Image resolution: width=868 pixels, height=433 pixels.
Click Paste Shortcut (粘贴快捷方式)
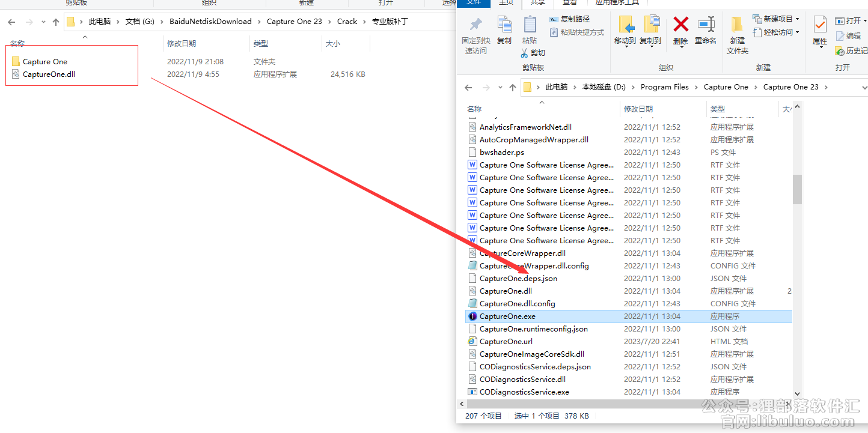pos(576,32)
